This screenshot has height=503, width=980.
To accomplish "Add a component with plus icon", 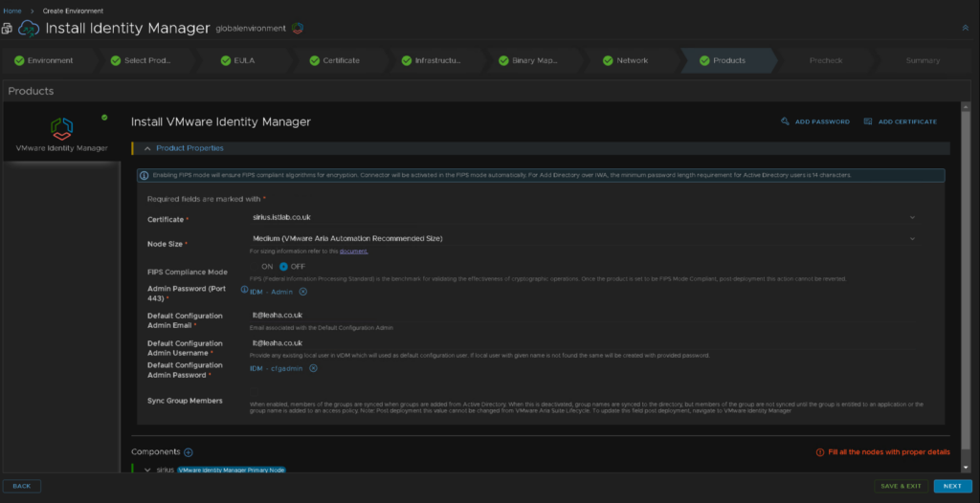I will pyautogui.click(x=189, y=452).
